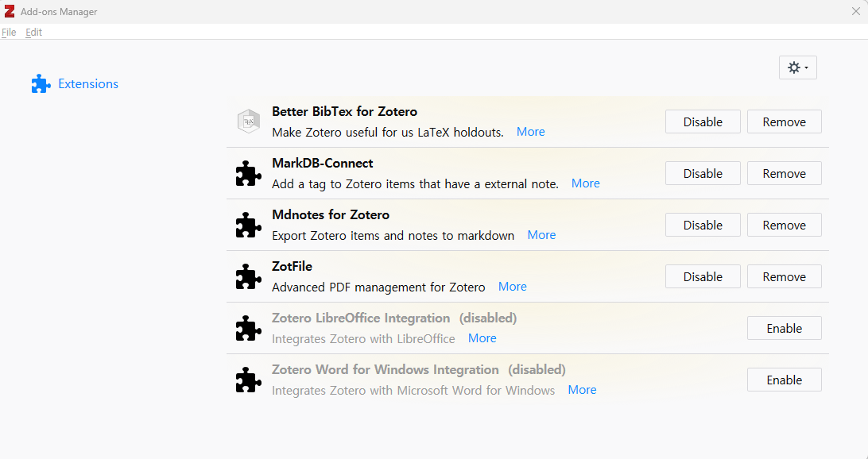Open More link for ZotFile
This screenshot has width=868, height=459.
513,287
